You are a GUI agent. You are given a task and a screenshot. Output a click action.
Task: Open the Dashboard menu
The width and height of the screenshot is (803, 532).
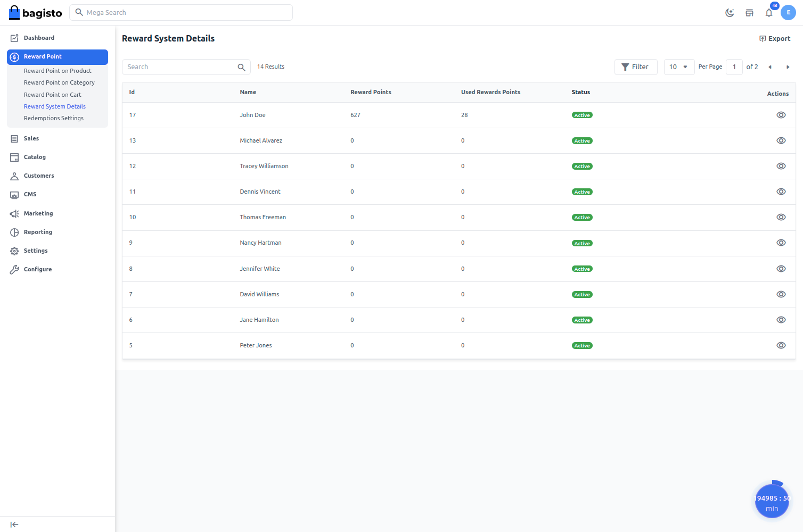[x=58, y=38]
